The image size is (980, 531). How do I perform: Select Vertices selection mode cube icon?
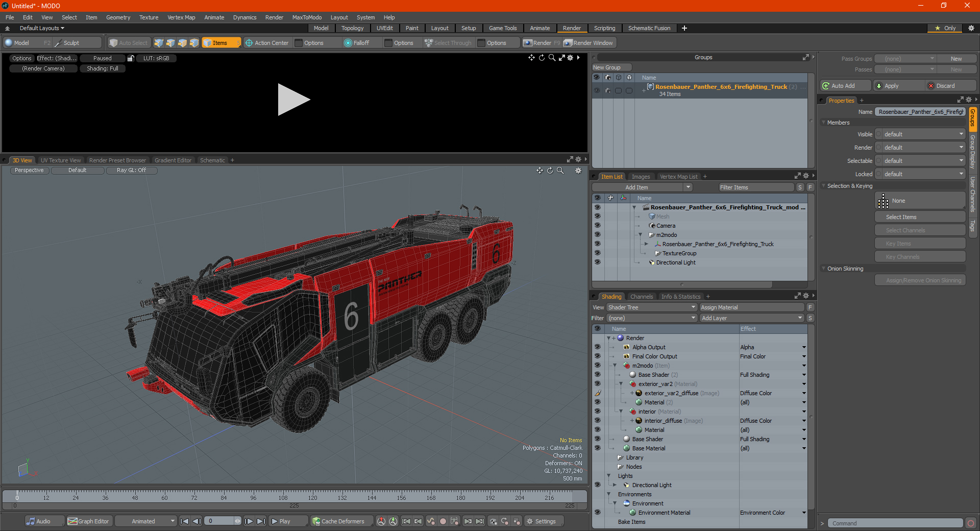(159, 43)
